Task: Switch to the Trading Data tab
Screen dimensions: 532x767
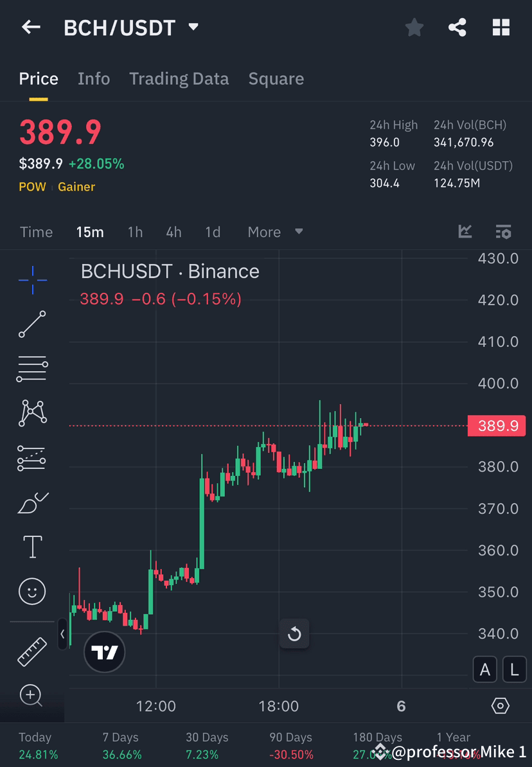Action: (179, 78)
